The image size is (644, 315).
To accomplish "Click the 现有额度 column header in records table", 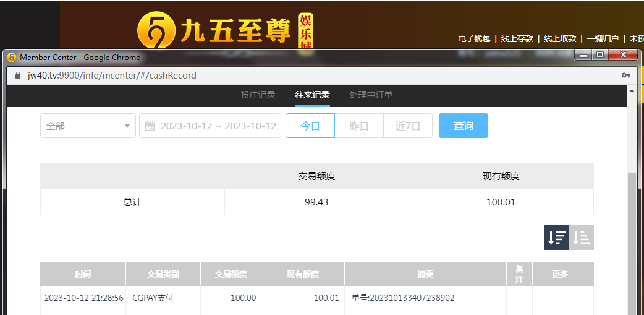I will 303,274.
